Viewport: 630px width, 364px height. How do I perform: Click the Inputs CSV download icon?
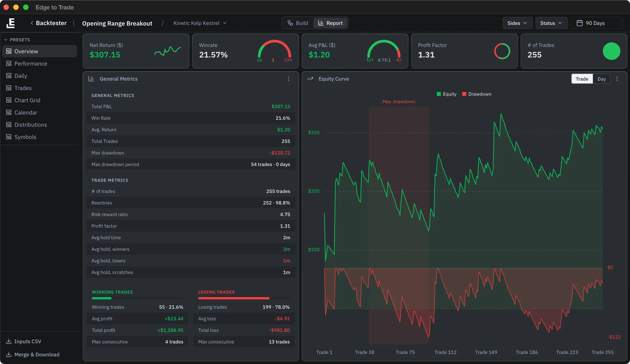[9, 341]
